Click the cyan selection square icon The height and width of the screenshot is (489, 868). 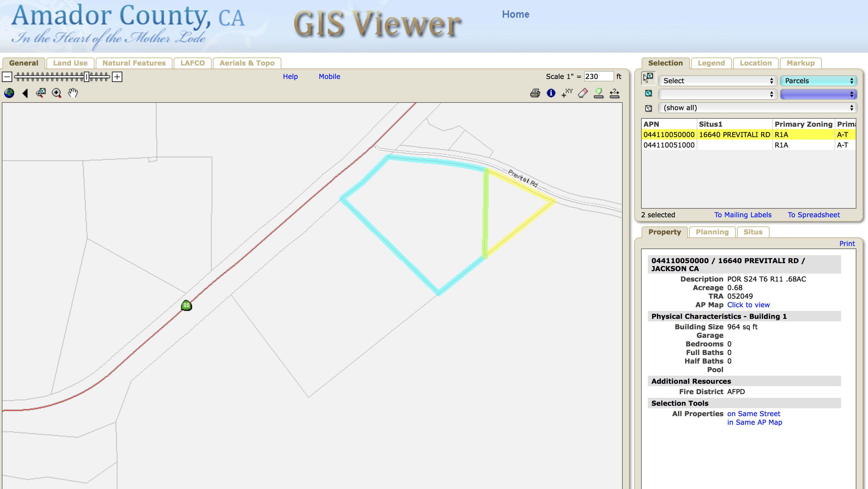[x=648, y=93]
